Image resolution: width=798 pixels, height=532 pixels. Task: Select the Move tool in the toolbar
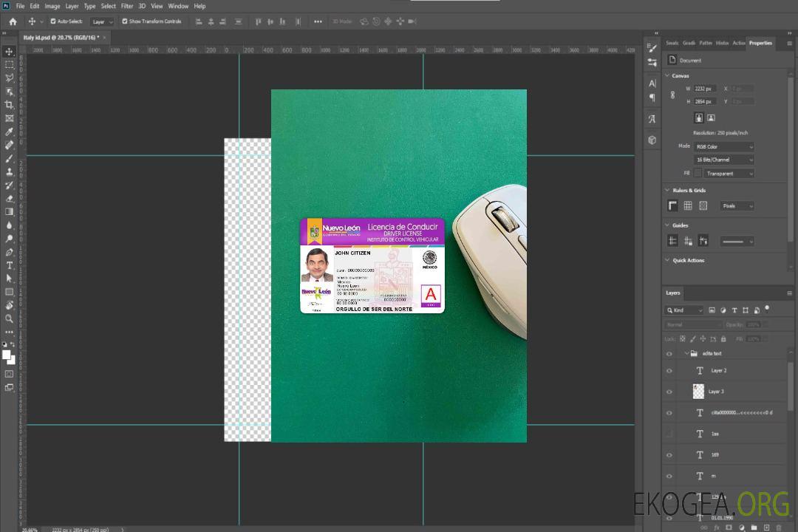coord(9,52)
